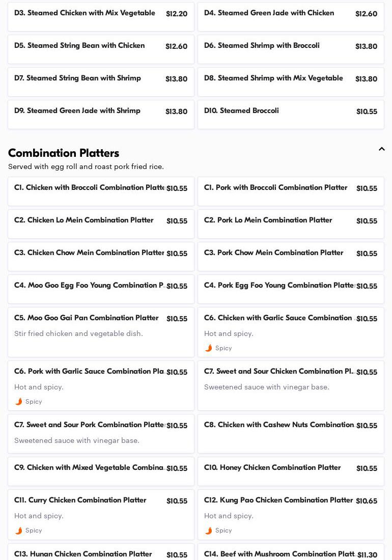Pick C7 Sweet and Sour Pork platter
Image resolution: width=392 pixels, height=560 pixels.
(x=101, y=433)
